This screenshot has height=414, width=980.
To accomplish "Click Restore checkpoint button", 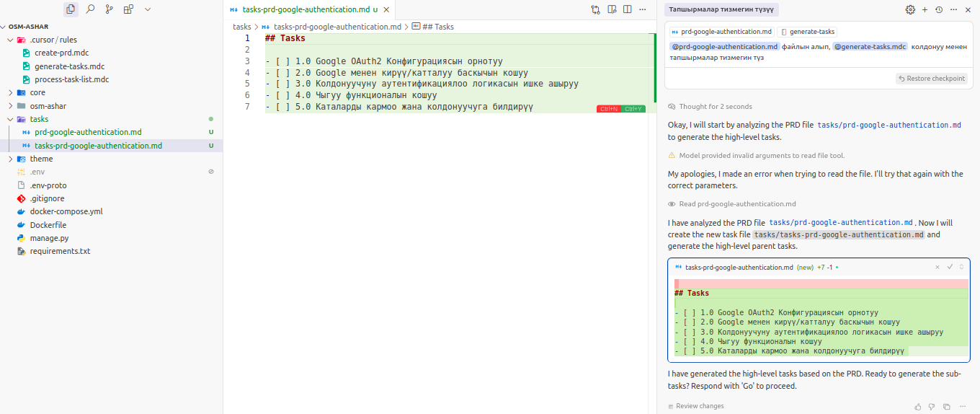I will pyautogui.click(x=932, y=79).
